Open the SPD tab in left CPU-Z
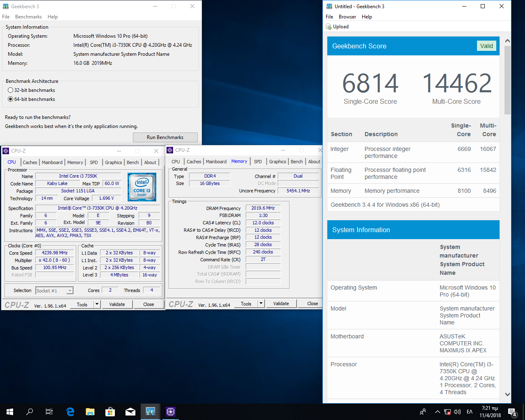 coord(94,162)
